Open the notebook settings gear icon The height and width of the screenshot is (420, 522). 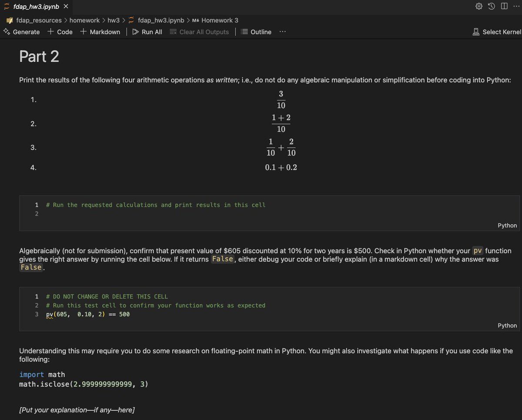[479, 7]
